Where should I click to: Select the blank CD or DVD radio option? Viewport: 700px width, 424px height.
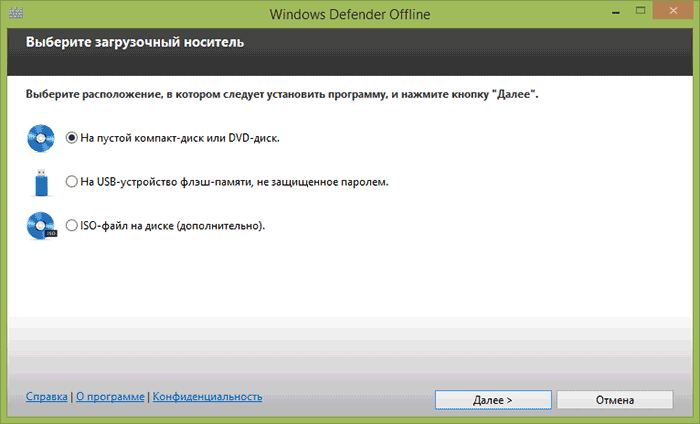coord(71,138)
